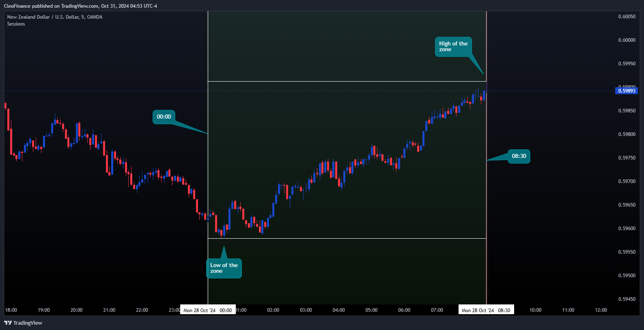Click the 0.59600 price axis label
The height and width of the screenshot is (330, 644).
627,229
